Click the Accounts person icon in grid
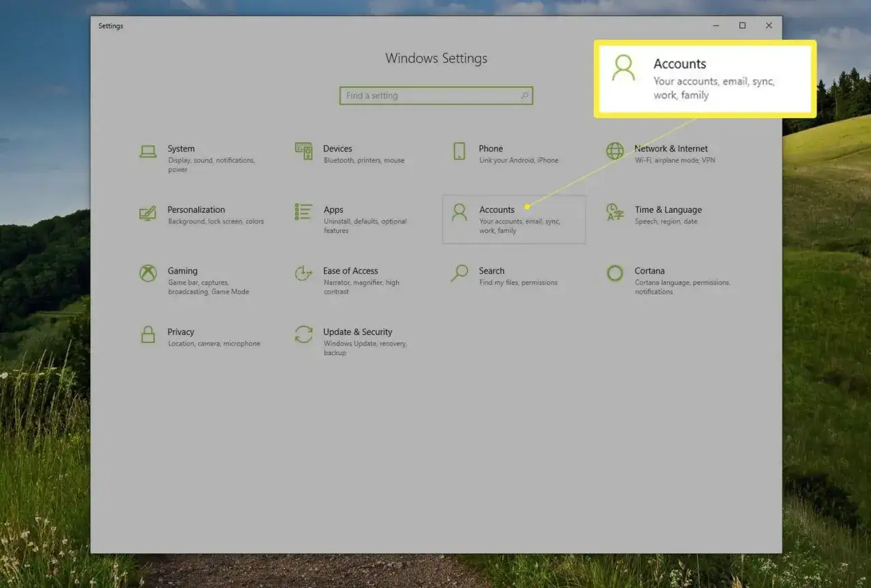Screen dimensions: 871x588 click(x=459, y=212)
